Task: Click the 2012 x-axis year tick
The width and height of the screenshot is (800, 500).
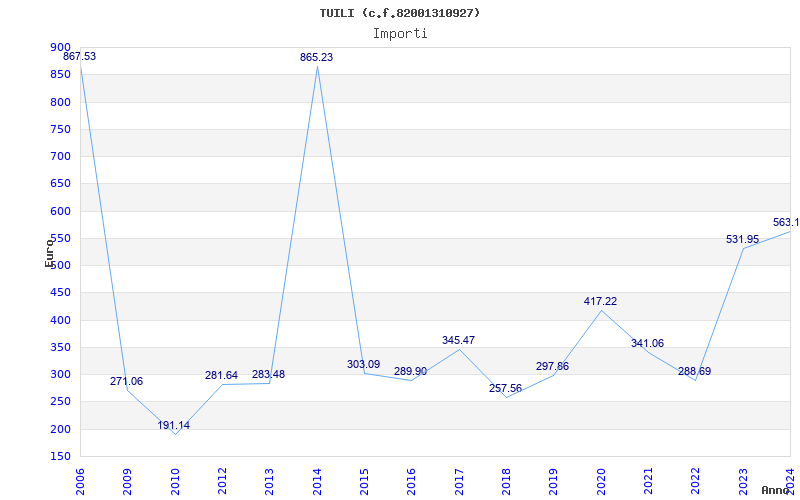Action: tap(222, 481)
